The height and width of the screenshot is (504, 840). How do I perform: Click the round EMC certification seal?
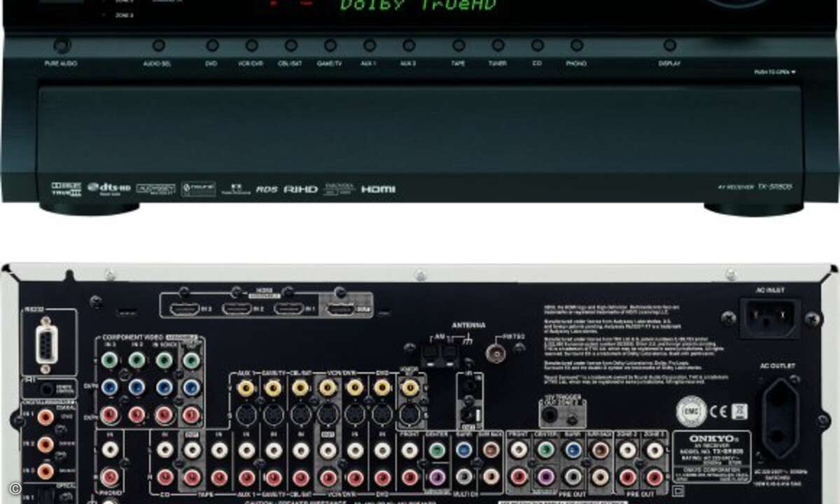coord(691,412)
